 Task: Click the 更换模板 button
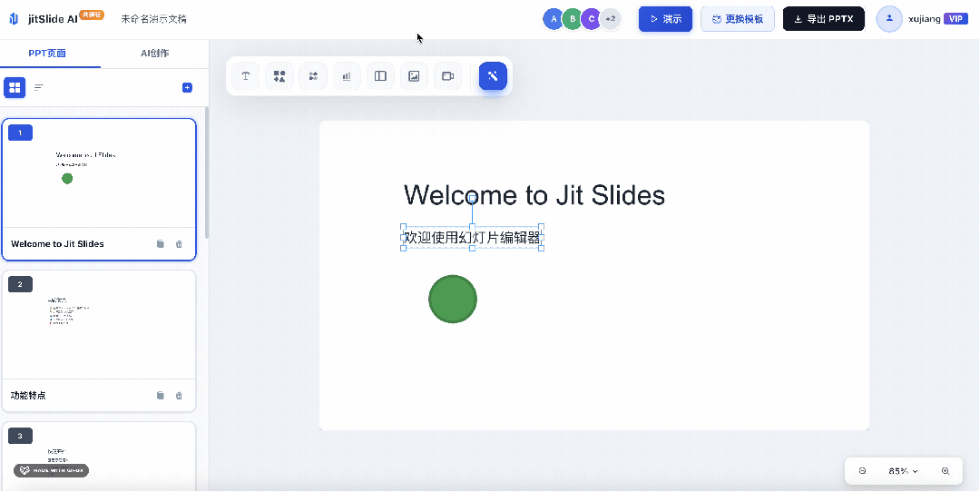point(738,19)
